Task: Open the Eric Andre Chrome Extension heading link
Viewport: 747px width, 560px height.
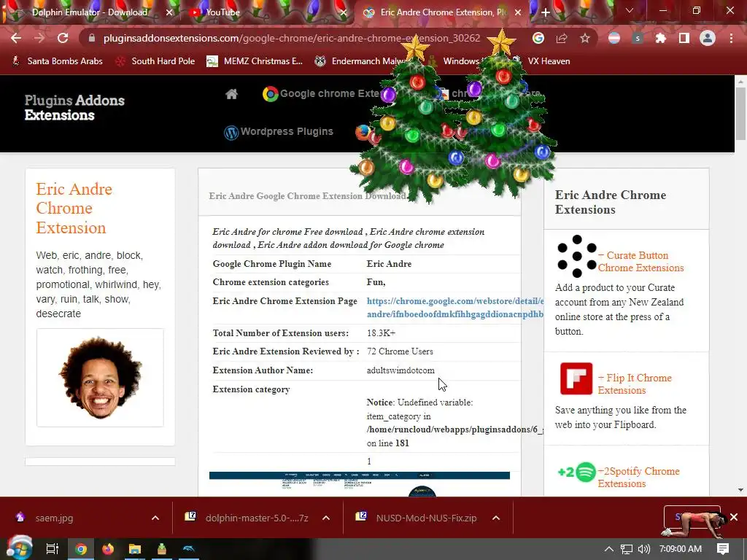Action: tap(74, 209)
